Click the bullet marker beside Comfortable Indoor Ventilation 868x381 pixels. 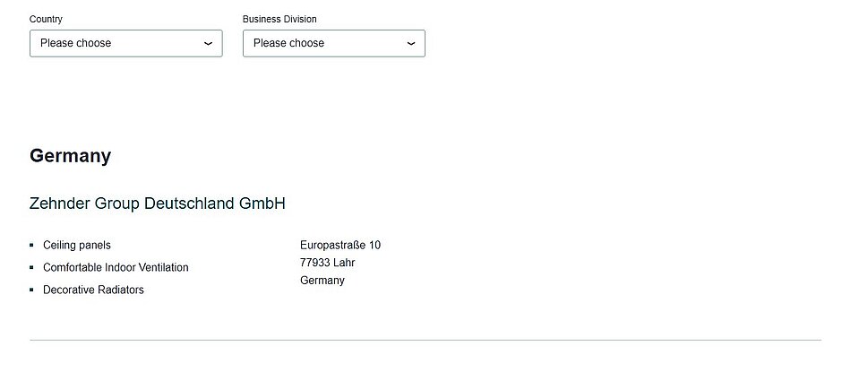click(x=32, y=267)
